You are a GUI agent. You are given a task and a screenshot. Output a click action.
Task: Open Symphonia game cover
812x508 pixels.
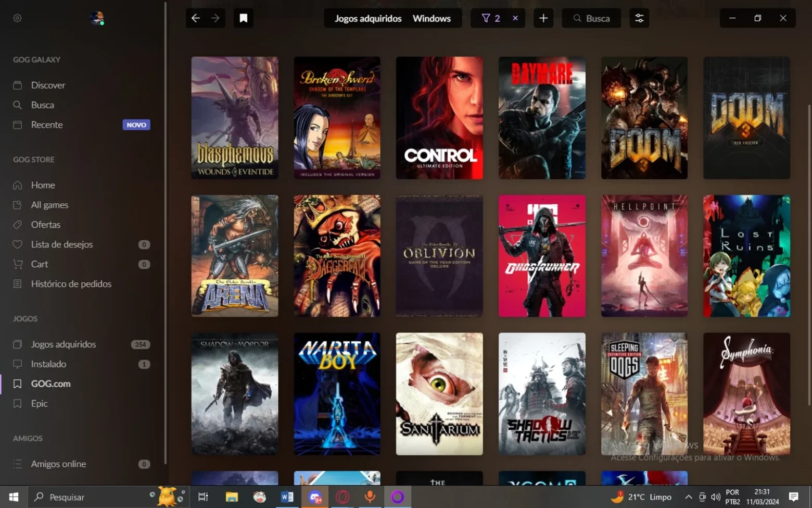(x=747, y=394)
